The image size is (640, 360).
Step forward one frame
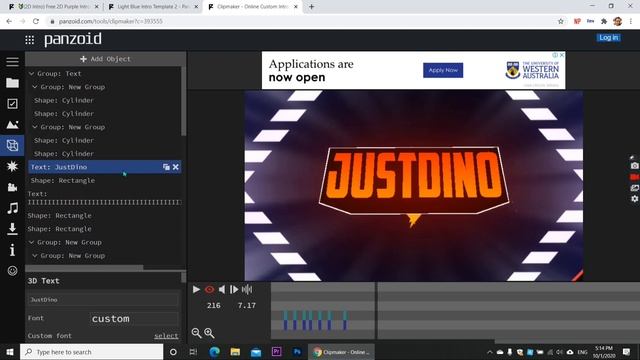(x=234, y=289)
